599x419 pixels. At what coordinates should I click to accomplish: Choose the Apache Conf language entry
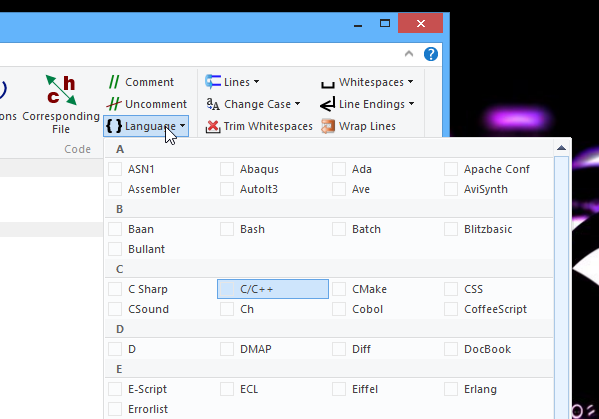point(497,169)
